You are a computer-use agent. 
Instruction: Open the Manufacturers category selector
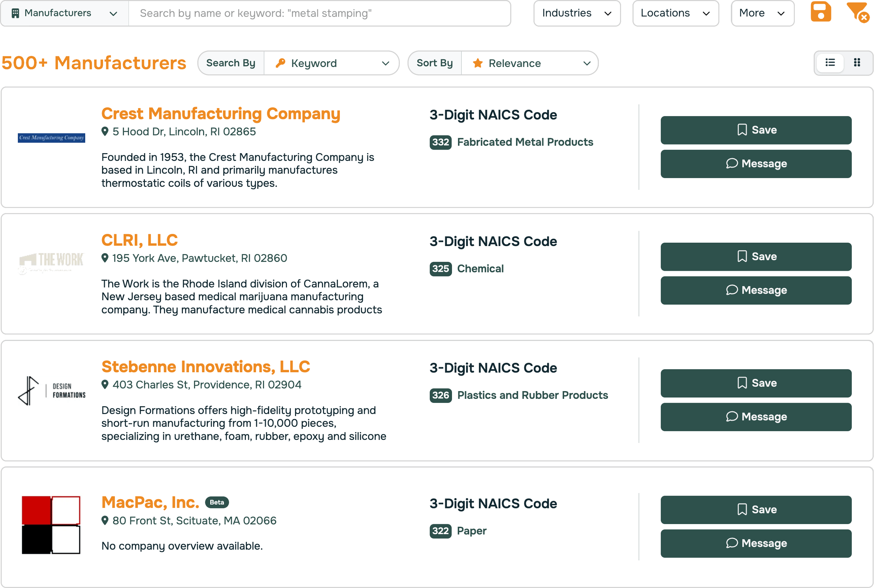tap(64, 13)
